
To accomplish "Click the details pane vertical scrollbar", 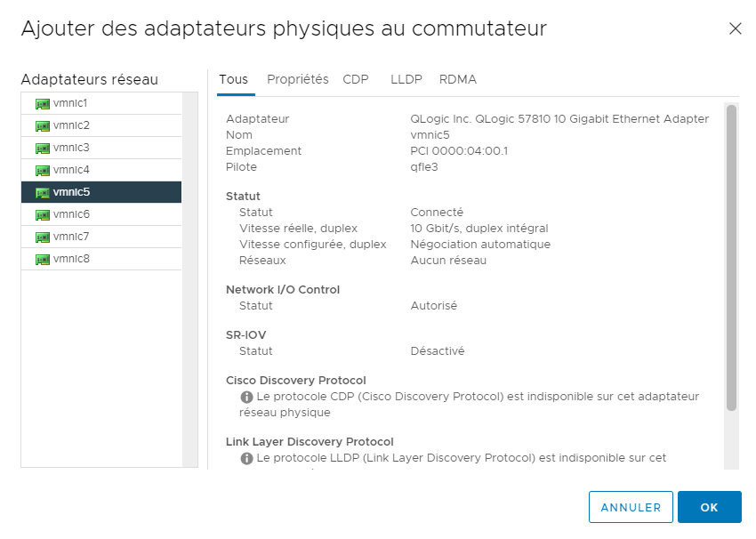I will pos(731,257).
